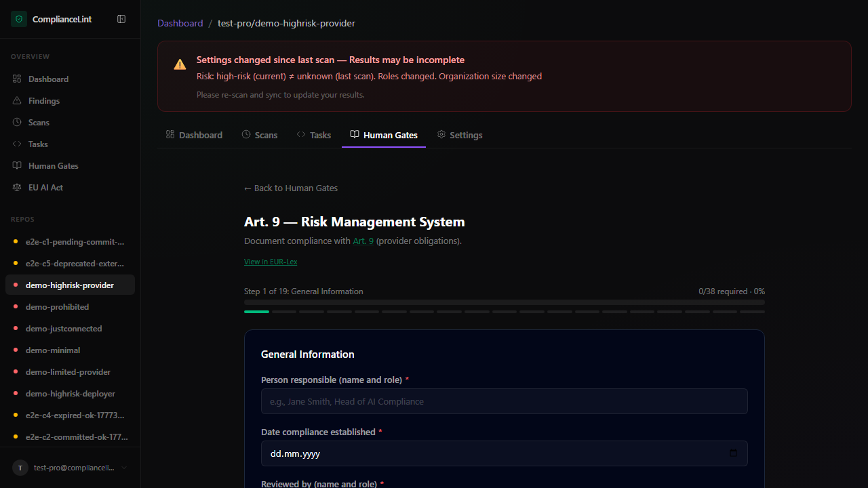Expand the test-pro account menu chevron
This screenshot has width=868, height=488.
[x=124, y=468]
